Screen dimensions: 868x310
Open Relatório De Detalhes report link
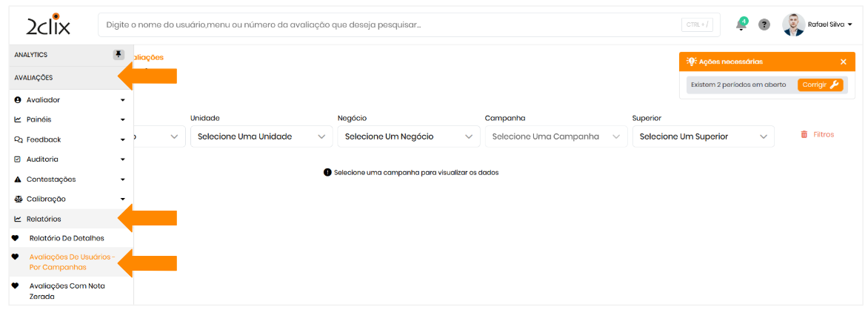pos(67,238)
